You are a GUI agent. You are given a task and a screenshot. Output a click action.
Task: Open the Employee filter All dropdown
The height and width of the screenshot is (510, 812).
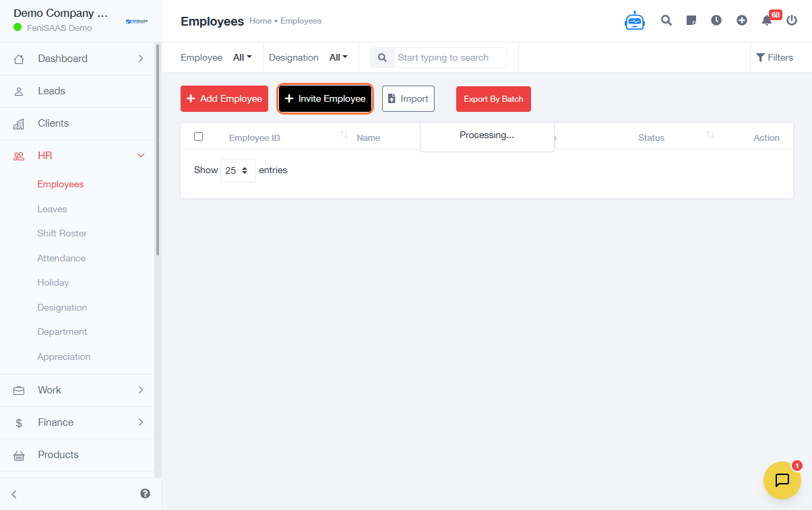[242, 57]
